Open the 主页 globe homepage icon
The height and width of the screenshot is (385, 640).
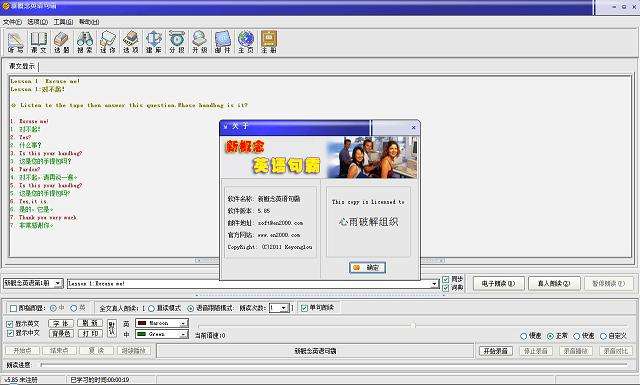coord(246,42)
